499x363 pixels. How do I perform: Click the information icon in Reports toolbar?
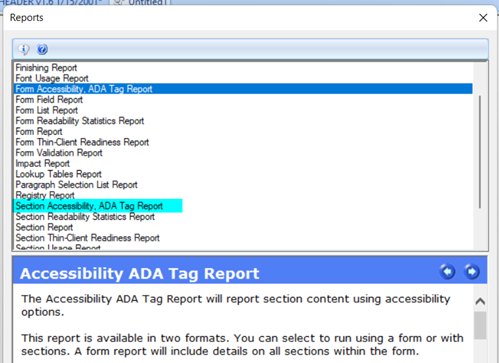[x=24, y=49]
